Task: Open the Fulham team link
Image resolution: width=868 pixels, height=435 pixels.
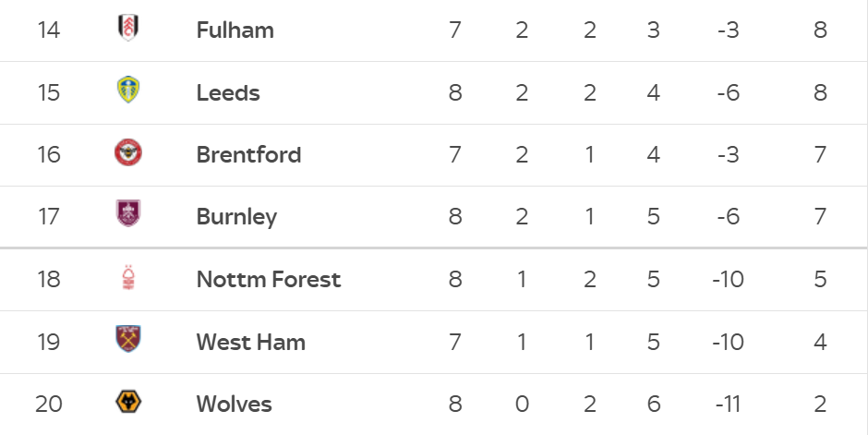Action: point(235,30)
